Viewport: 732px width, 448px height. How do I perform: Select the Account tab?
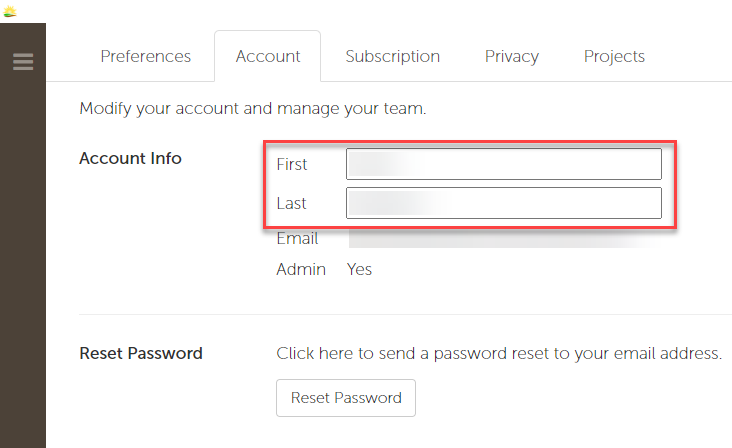coord(267,56)
